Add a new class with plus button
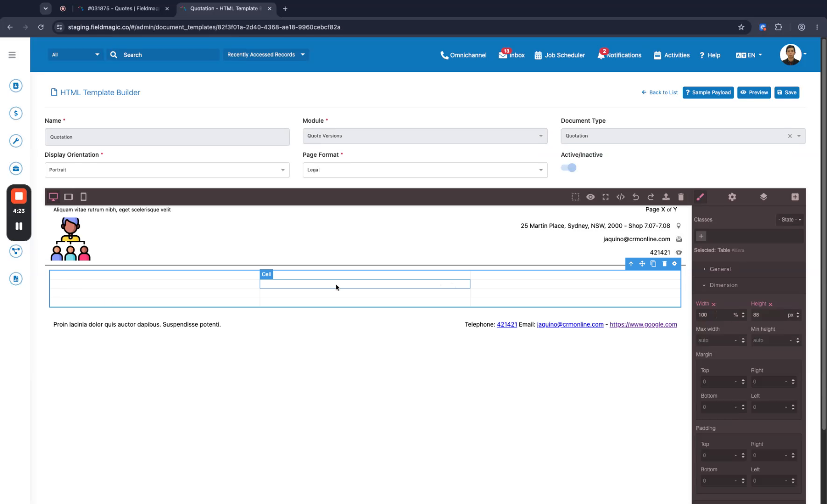The image size is (827, 504). 701,236
